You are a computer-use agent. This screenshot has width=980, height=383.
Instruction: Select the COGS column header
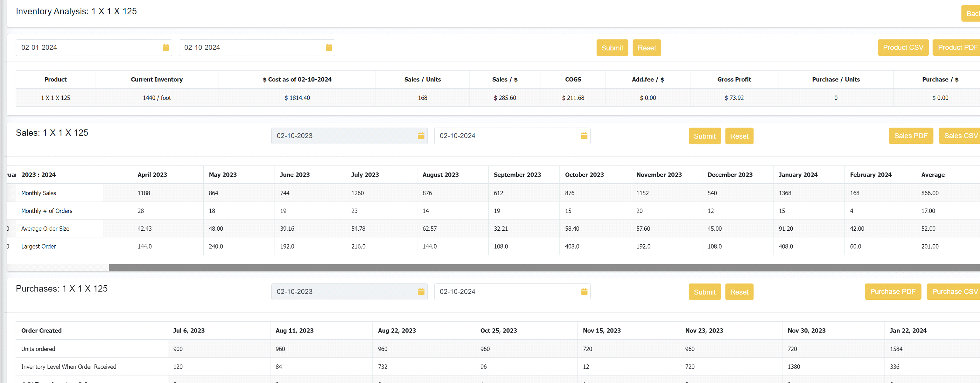(x=573, y=80)
